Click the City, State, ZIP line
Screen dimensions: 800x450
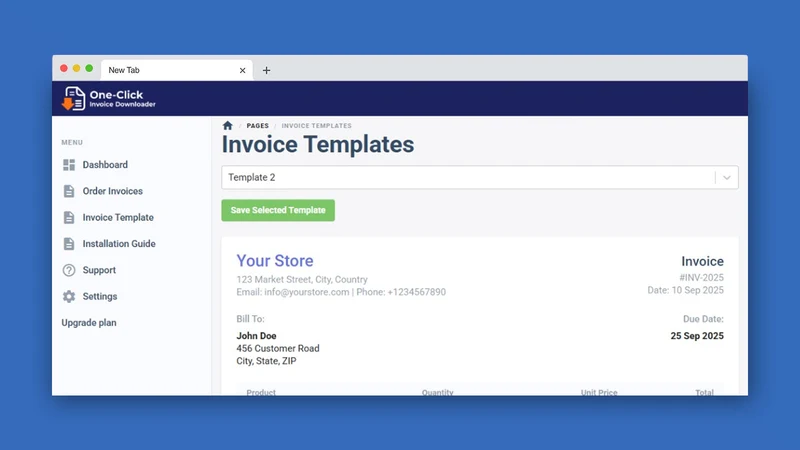[266, 361]
